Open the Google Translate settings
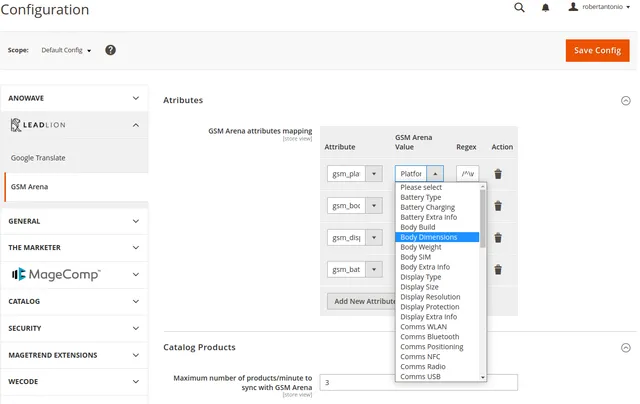This screenshot has width=640, height=404. click(38, 158)
